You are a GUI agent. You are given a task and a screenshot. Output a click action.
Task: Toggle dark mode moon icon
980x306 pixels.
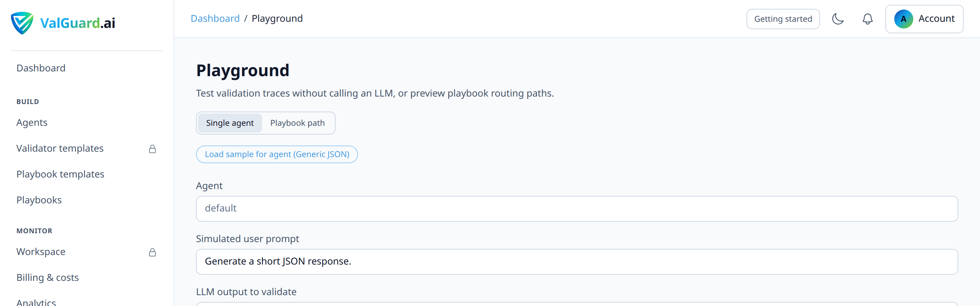(x=838, y=19)
